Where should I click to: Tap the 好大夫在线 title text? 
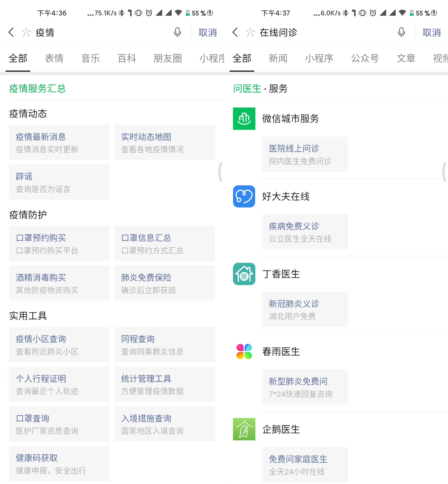[286, 196]
